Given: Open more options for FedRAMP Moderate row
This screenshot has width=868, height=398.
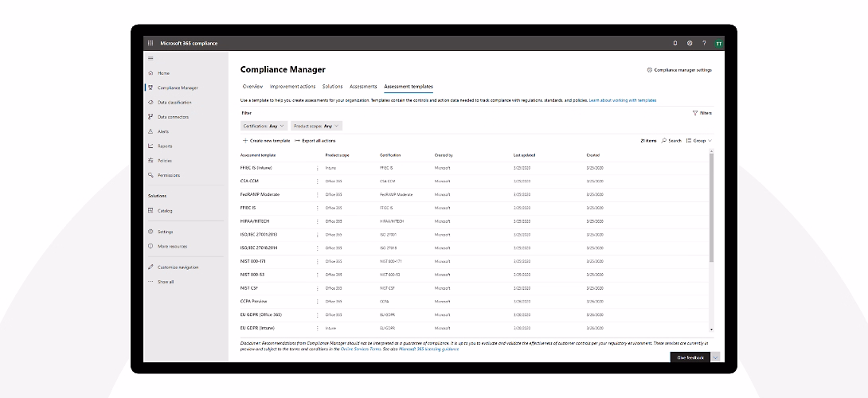Looking at the screenshot, I should (x=317, y=195).
